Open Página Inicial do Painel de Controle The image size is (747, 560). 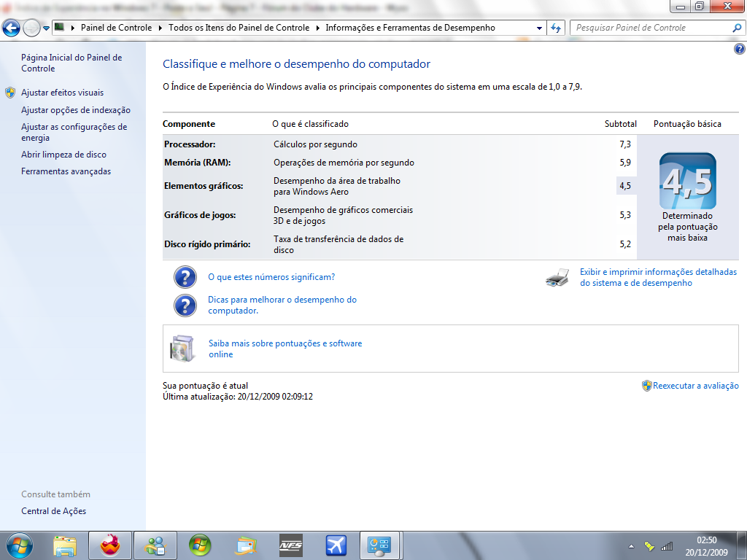pos(71,63)
